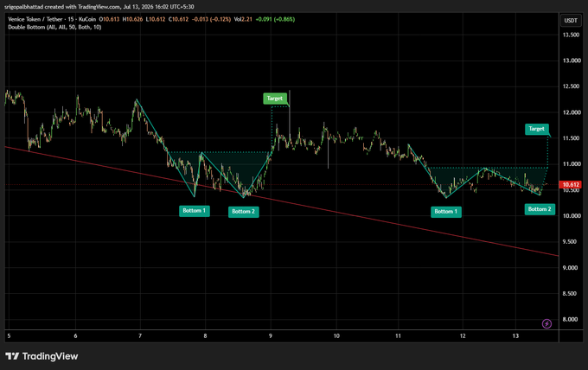This screenshot has height=370, width=588.
Task: Click date 13 on the time axis
Action: (515, 336)
